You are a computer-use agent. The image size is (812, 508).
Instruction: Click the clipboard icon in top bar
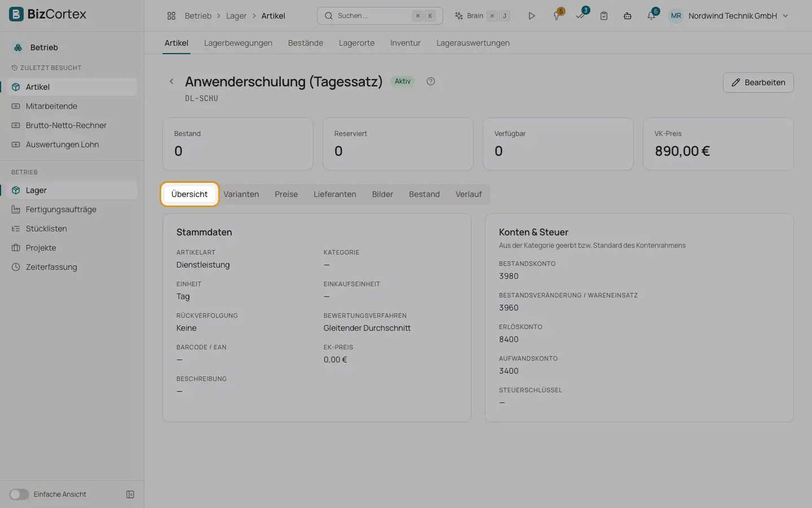(604, 16)
